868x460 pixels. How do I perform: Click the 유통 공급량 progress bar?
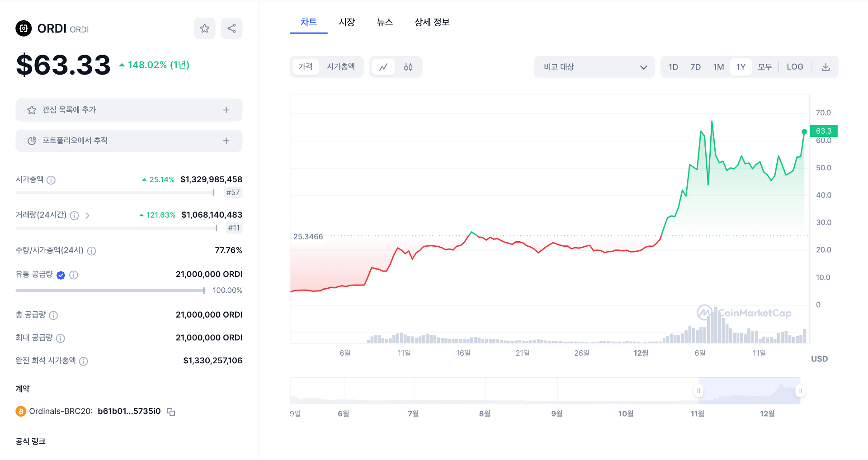tap(110, 291)
